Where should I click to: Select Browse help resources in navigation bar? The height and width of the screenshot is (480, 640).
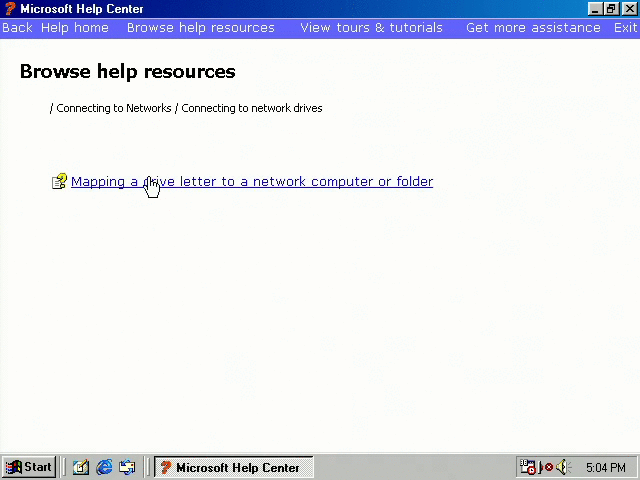[201, 28]
